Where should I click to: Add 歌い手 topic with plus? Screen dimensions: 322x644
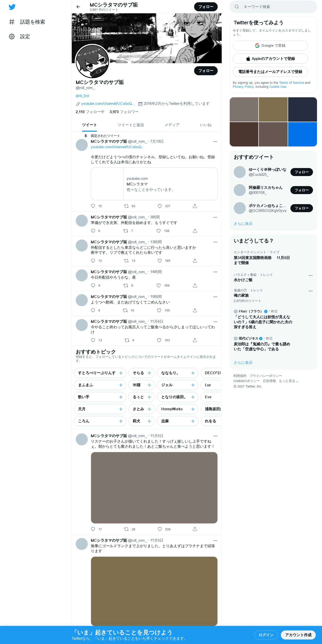[x=121, y=397]
